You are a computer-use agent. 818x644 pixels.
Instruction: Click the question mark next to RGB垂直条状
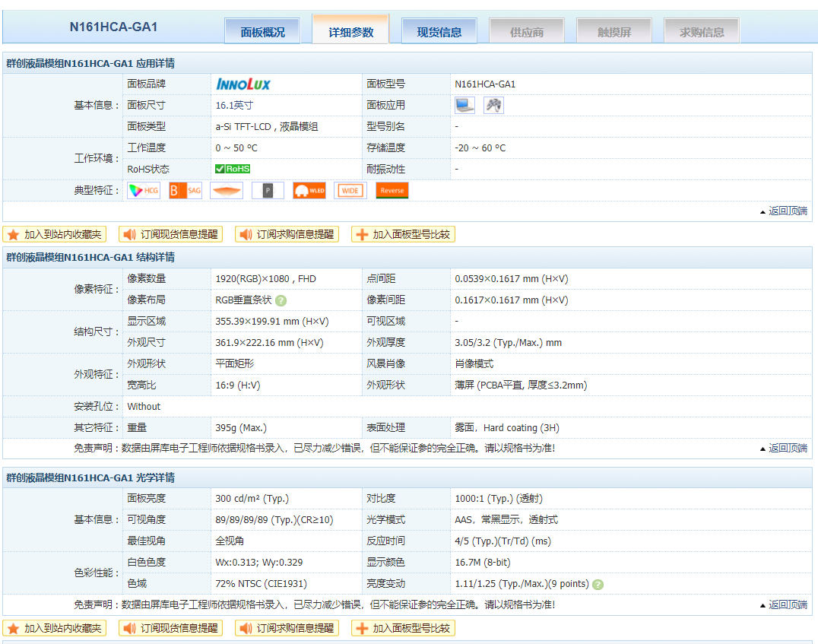pos(282,300)
